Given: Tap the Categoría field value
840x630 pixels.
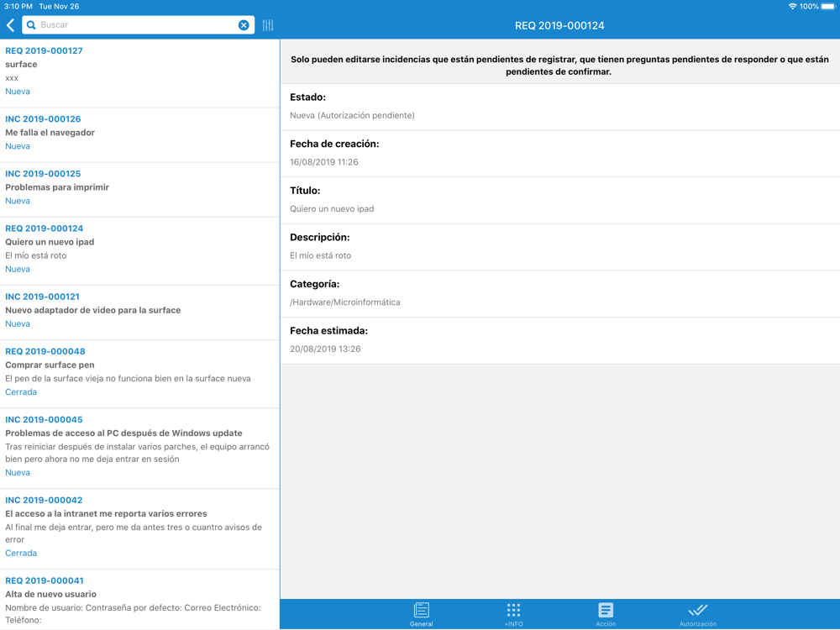Looking at the screenshot, I should (x=345, y=302).
